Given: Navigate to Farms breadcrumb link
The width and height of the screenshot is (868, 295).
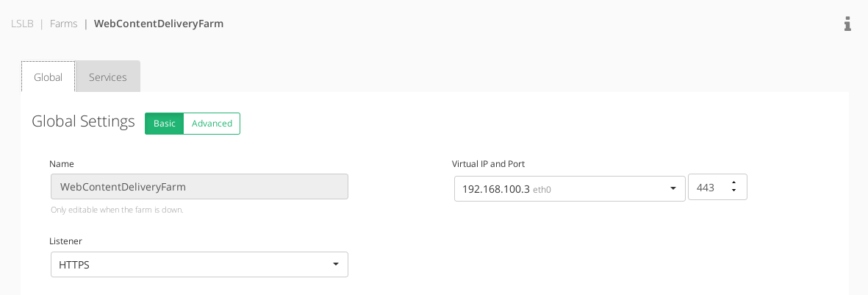Looking at the screenshot, I should click(64, 24).
